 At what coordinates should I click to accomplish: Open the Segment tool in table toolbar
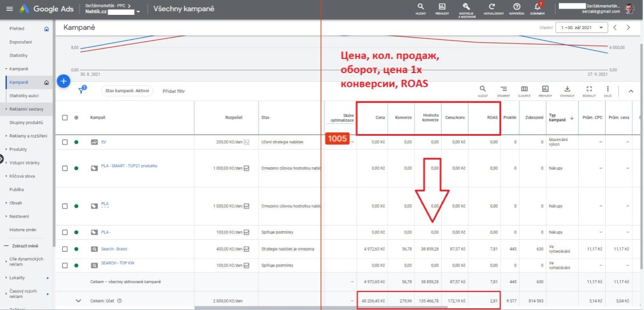pos(504,91)
